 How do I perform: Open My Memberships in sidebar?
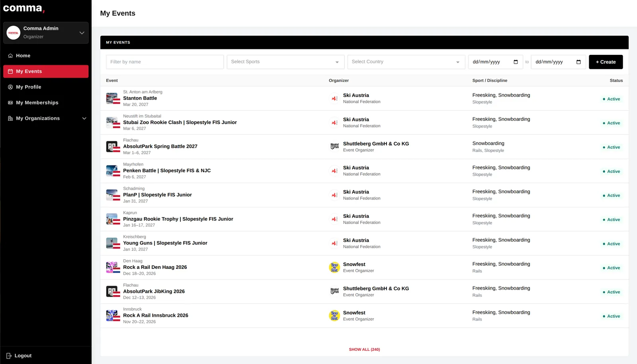(x=46, y=103)
